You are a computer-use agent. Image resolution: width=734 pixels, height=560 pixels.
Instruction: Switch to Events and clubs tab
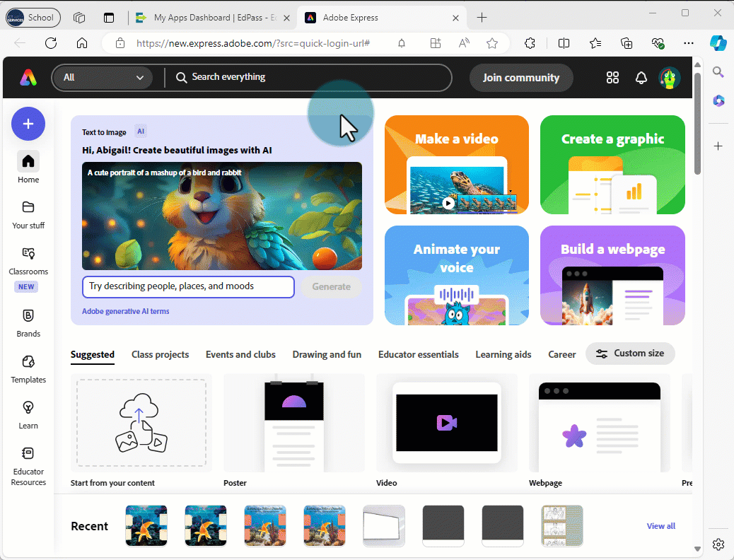(240, 354)
